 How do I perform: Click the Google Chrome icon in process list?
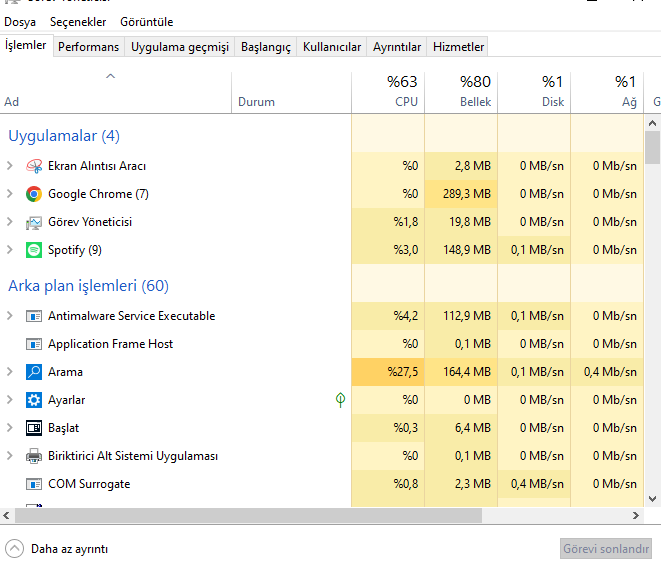34,194
